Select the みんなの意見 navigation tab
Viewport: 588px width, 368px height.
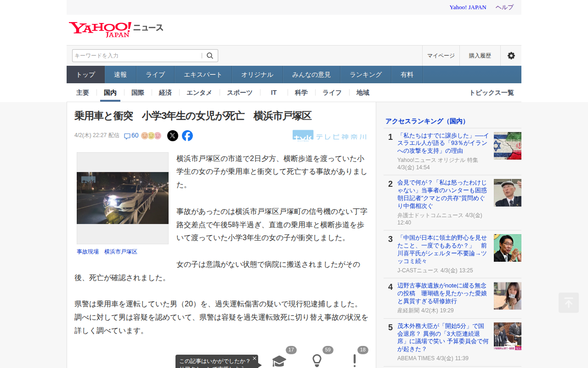[311, 75]
